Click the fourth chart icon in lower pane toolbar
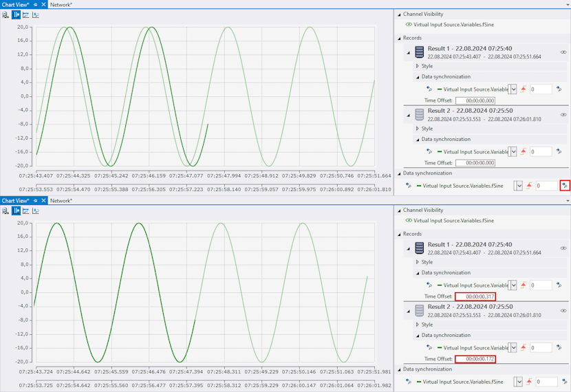Screen dimensions: 571x392 (x=35, y=210)
